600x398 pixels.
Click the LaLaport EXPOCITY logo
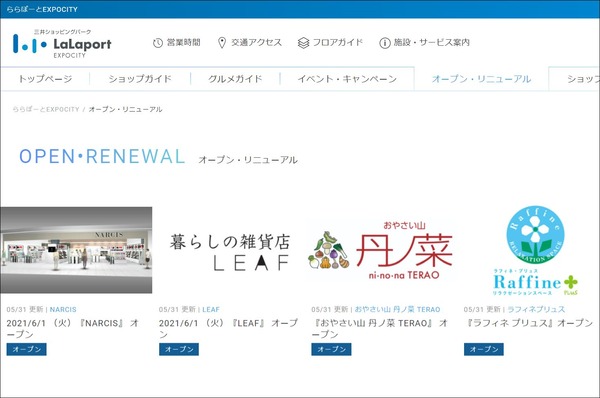pyautogui.click(x=62, y=43)
